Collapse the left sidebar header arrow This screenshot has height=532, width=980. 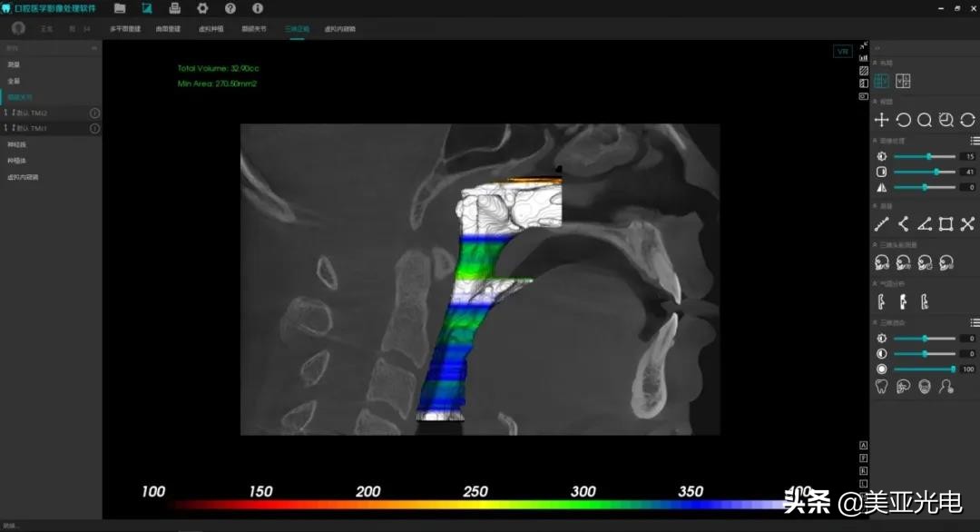(x=93, y=48)
